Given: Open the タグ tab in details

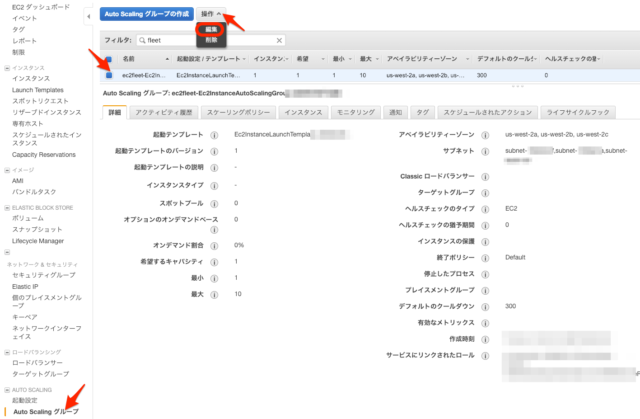Looking at the screenshot, I should 422,112.
